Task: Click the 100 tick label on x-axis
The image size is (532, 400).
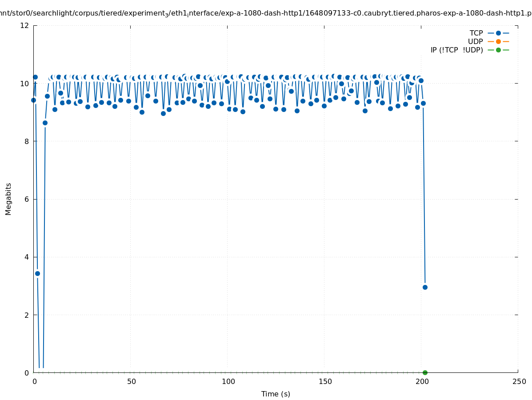Action: (228, 382)
